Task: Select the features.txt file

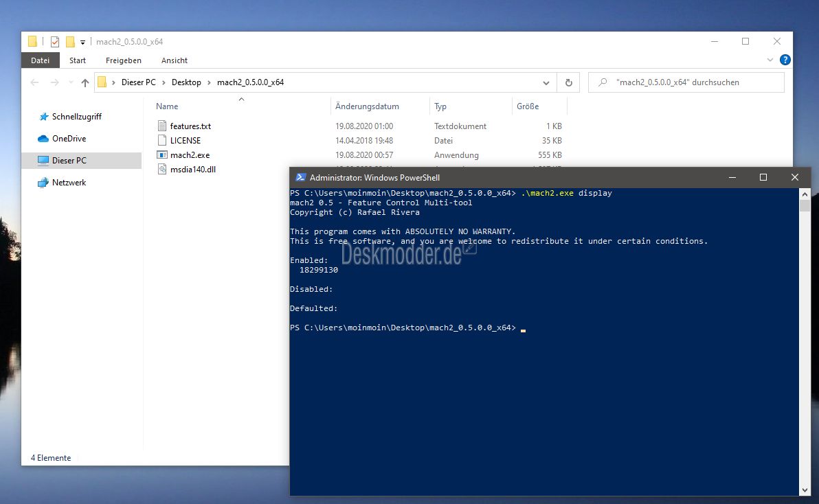Action: (190, 126)
